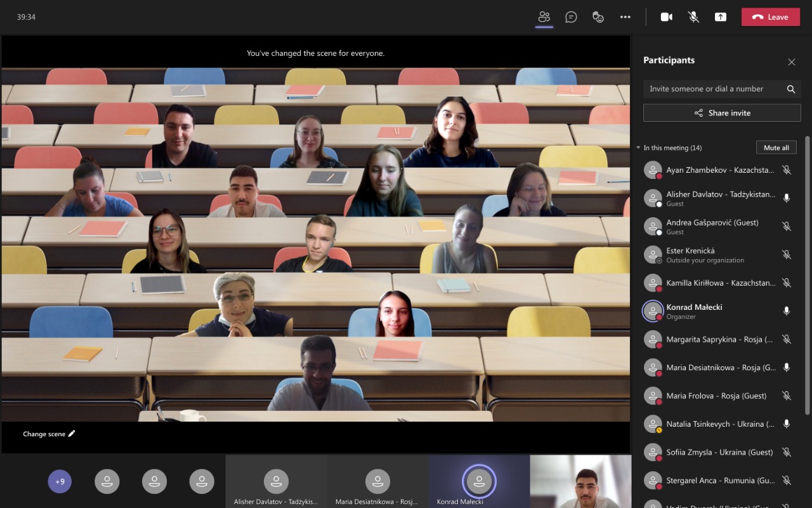This screenshot has width=812, height=508.
Task: Click Konrad Małecki's highlighted avatar in list
Action: point(653,311)
